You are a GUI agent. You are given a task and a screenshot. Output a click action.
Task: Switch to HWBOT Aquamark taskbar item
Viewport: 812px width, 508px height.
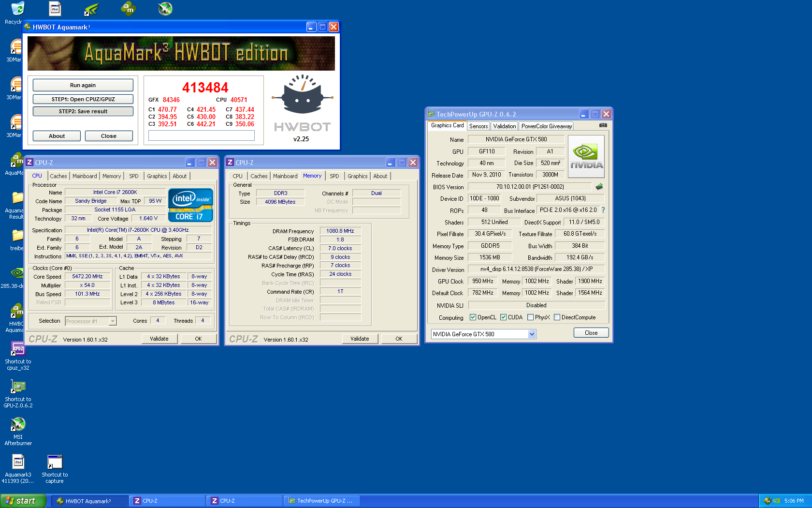(x=90, y=501)
